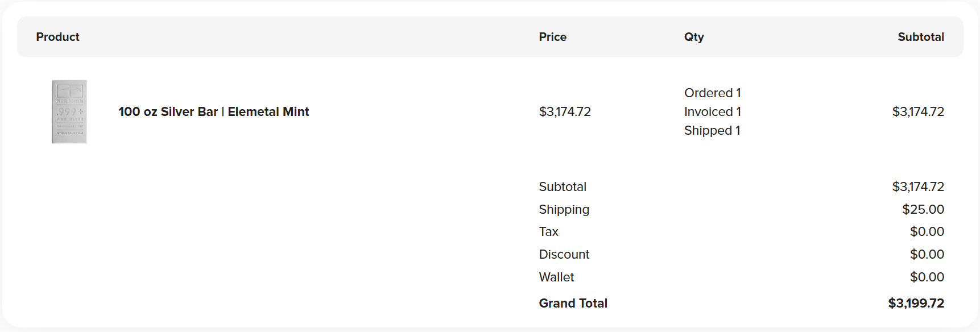Select the item price $3,174.72
The height and width of the screenshot is (332, 980).
[565, 112]
